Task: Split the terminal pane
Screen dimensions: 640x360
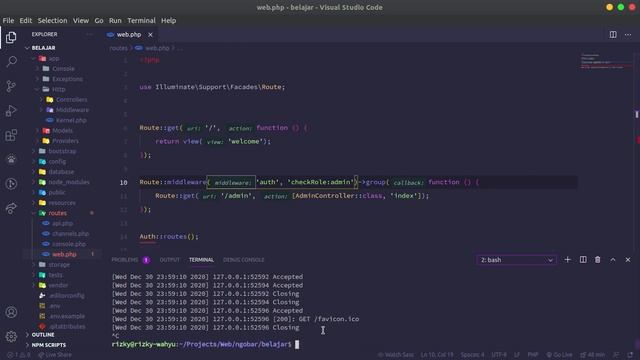Action: [583, 260]
